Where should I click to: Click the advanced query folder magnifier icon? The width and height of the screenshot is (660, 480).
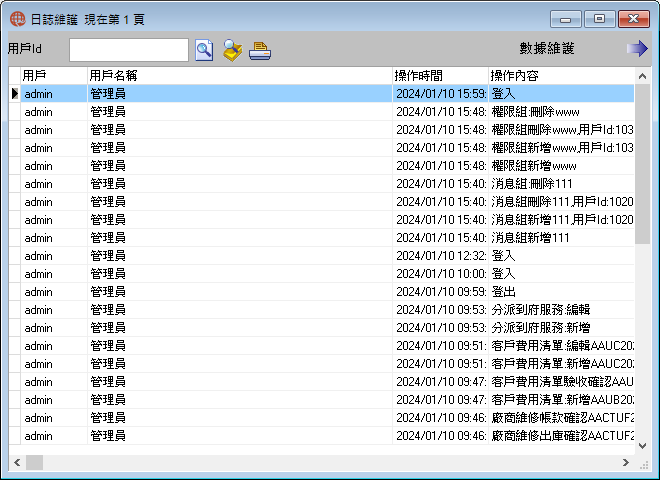[x=232, y=50]
